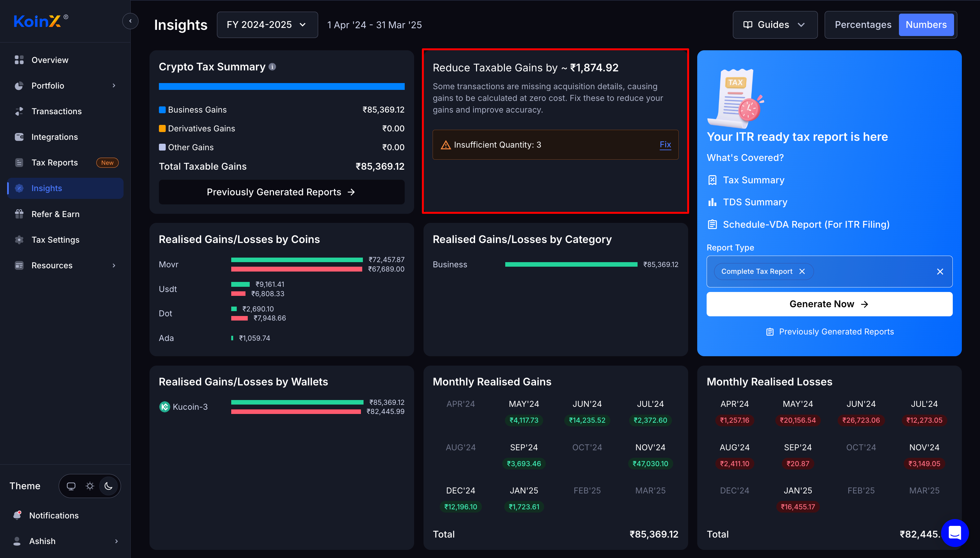Click the Total Taxable Gains amount ₹85,369.12

pyautogui.click(x=379, y=166)
